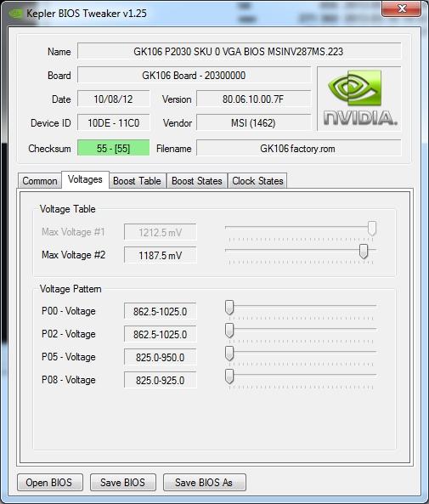Click the P02 voltage value 862.5-1025.0
Viewport: 429px width, 504px height.
(160, 334)
